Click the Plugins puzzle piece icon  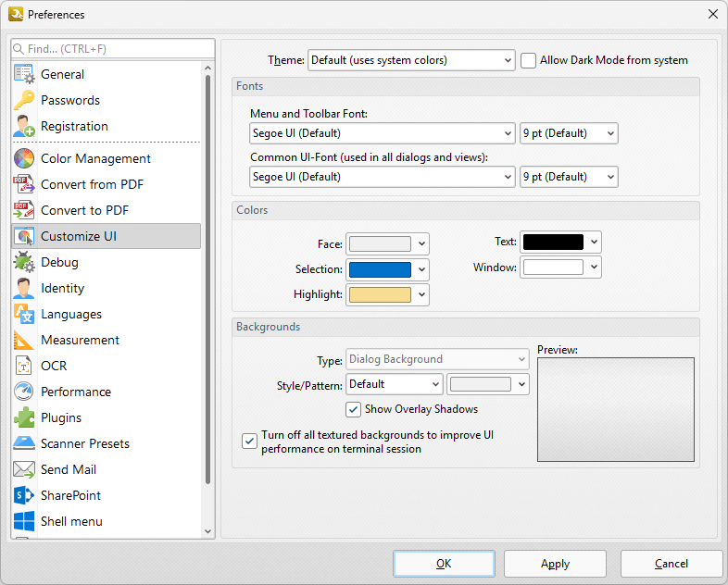tap(24, 418)
